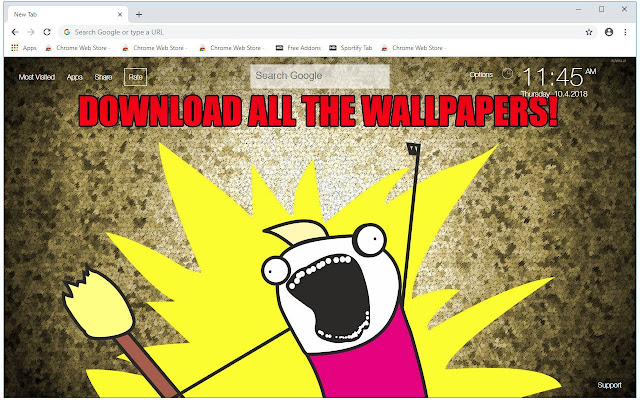Open Chrome's three-dot menu

[x=625, y=32]
